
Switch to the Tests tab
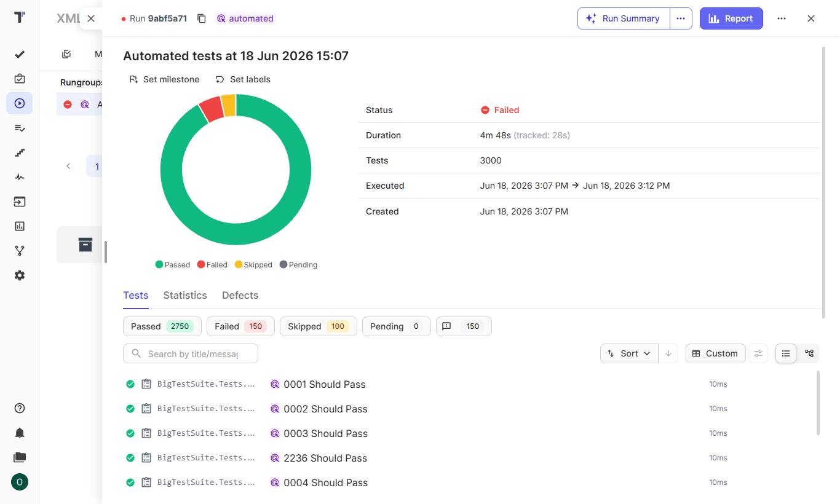click(136, 295)
